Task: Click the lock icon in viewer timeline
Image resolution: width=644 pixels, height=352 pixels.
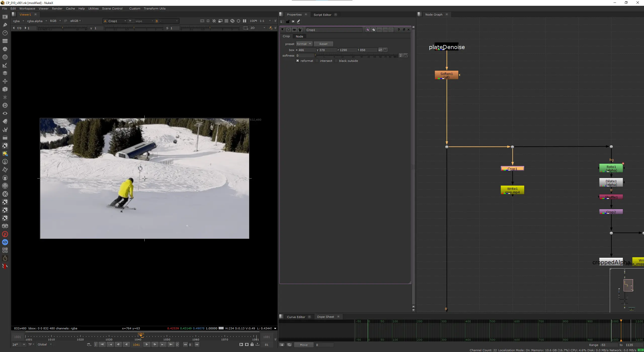Action: coord(252,344)
